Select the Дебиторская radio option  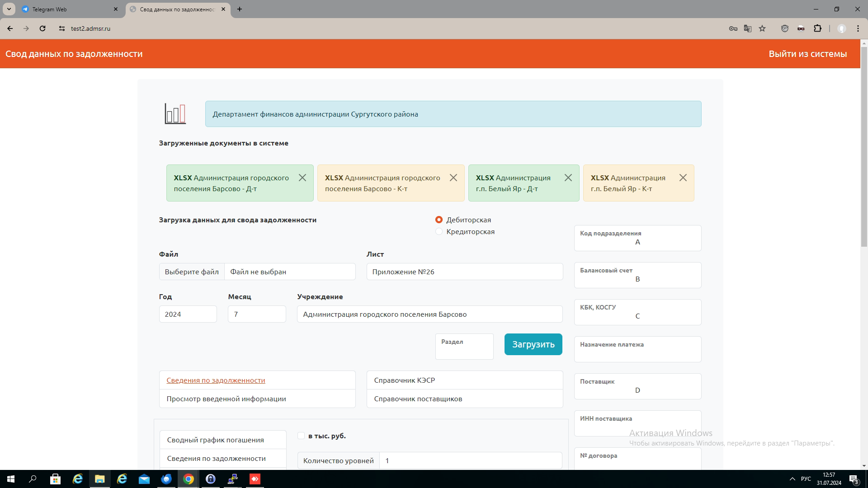(x=439, y=220)
